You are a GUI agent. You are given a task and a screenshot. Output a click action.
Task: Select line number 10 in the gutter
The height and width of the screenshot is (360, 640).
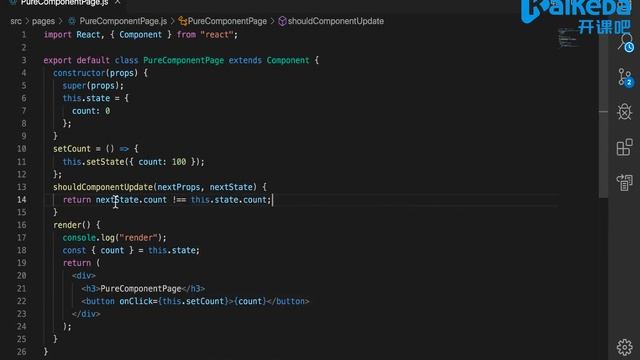(x=22, y=149)
